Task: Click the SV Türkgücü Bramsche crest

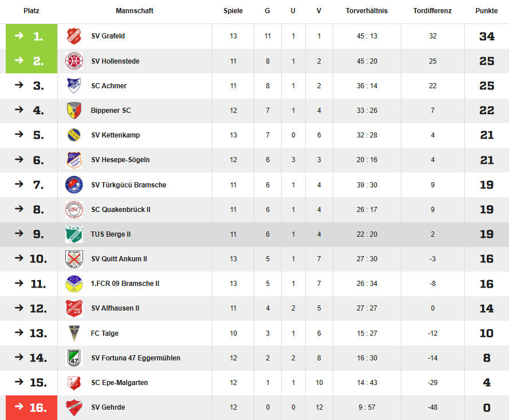Action: (74, 185)
